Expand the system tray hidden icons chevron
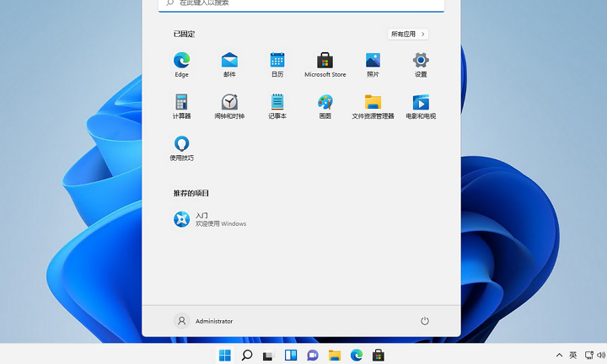Screen dimensions: 607x364 (558, 356)
